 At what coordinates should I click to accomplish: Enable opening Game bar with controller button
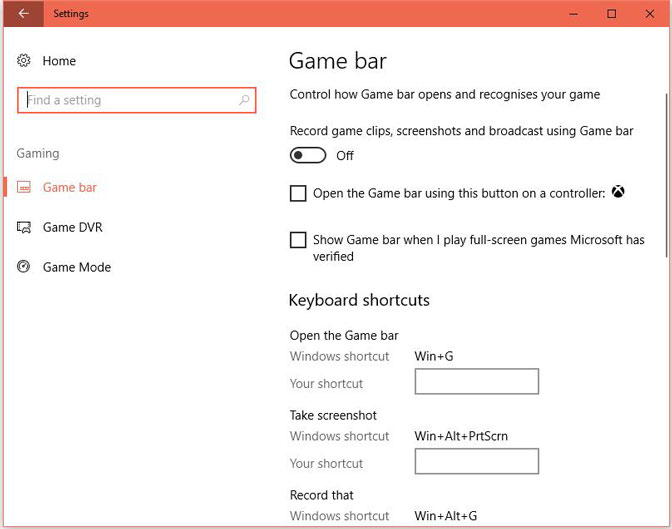298,194
